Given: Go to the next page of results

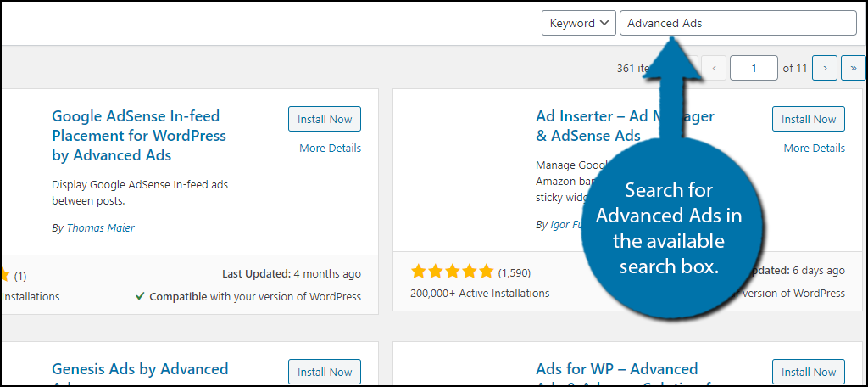Looking at the screenshot, I should (x=825, y=68).
